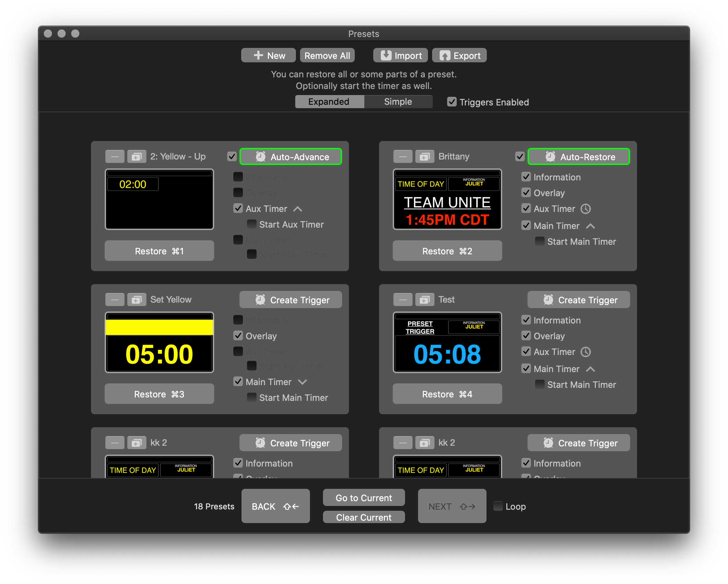This screenshot has width=728, height=584.
Task: Click Restore ⌘4 button
Action: pyautogui.click(x=447, y=394)
